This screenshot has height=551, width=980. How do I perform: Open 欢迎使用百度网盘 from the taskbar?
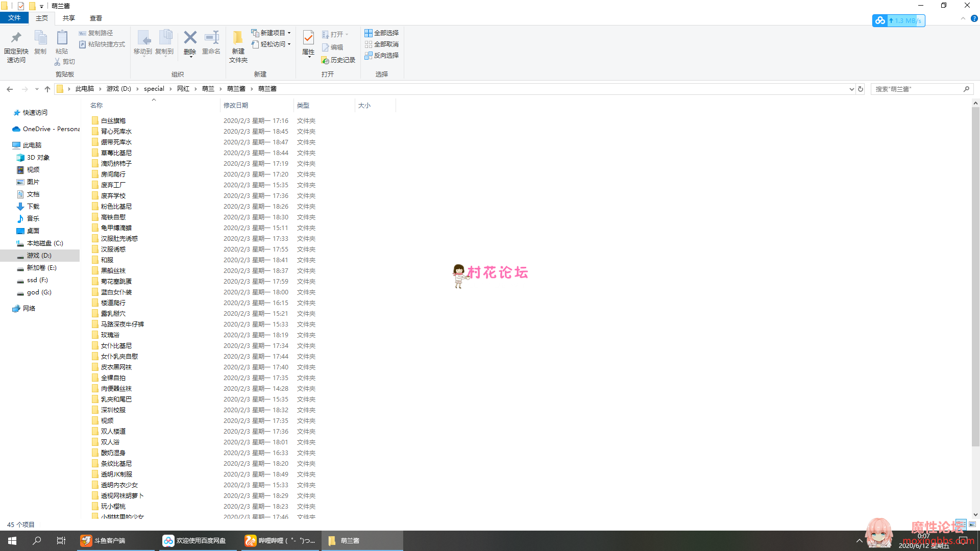[x=198, y=541]
